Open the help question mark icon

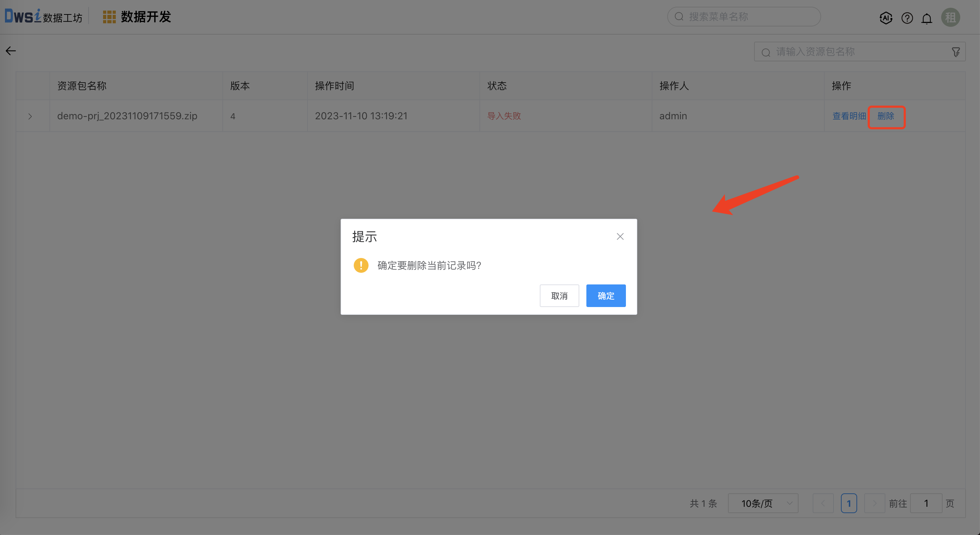[x=907, y=18]
